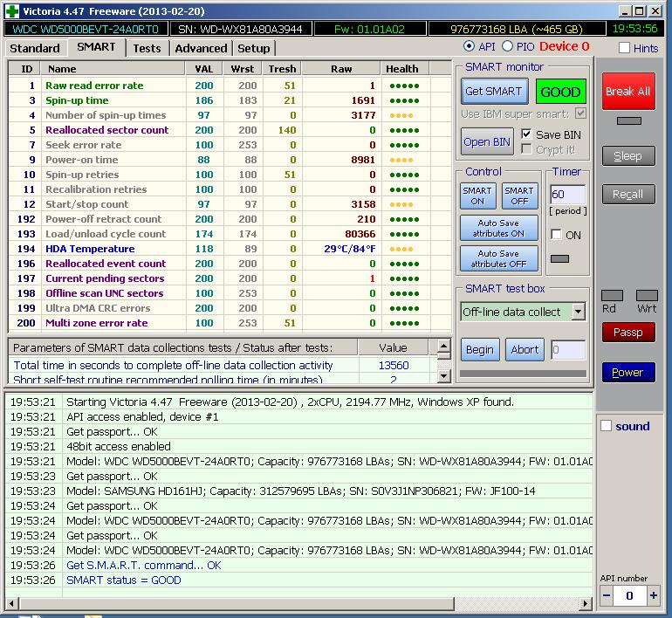
Task: Click the blue Power button
Action: 627,372
